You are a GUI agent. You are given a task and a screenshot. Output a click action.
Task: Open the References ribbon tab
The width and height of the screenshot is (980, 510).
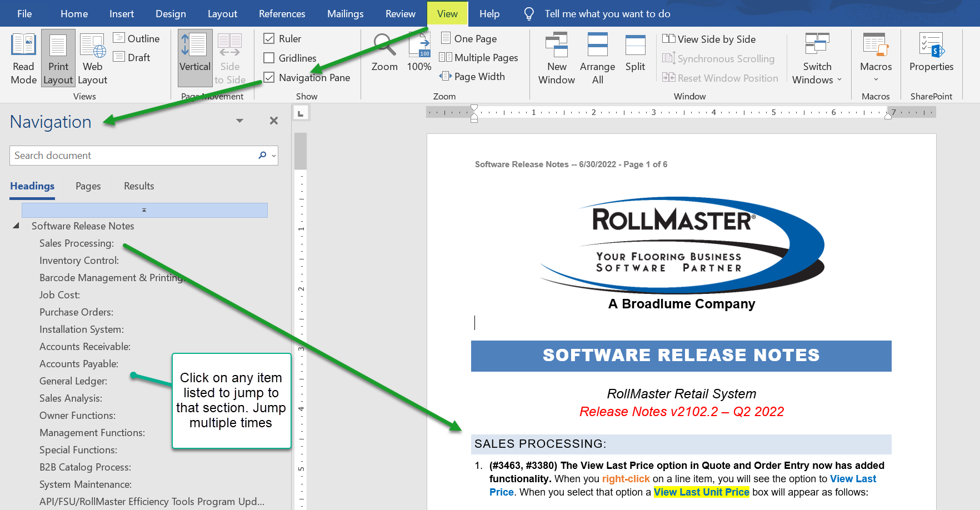pyautogui.click(x=282, y=14)
